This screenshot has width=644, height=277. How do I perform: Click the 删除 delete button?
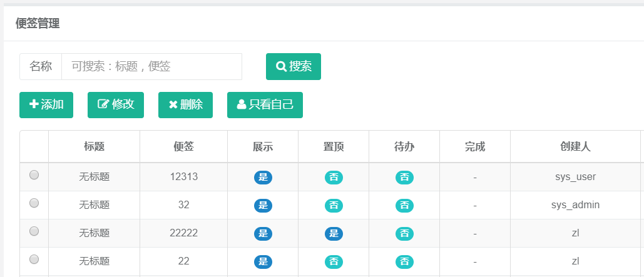click(186, 105)
